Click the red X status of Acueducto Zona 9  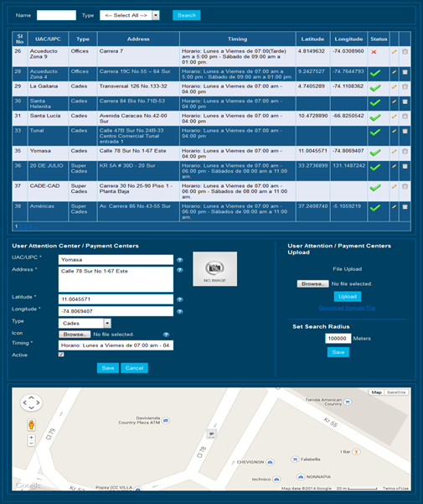point(374,52)
